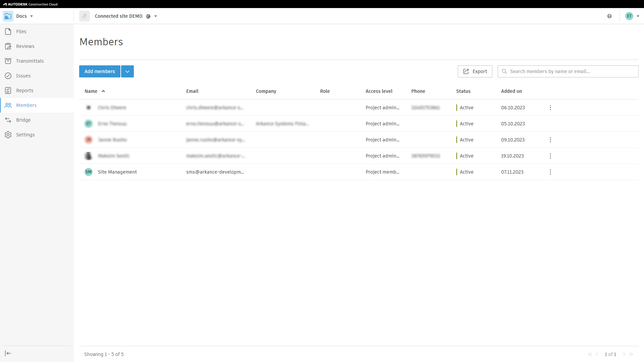Image resolution: width=644 pixels, height=362 pixels.
Task: Click the help question mark icon
Action: click(x=609, y=16)
